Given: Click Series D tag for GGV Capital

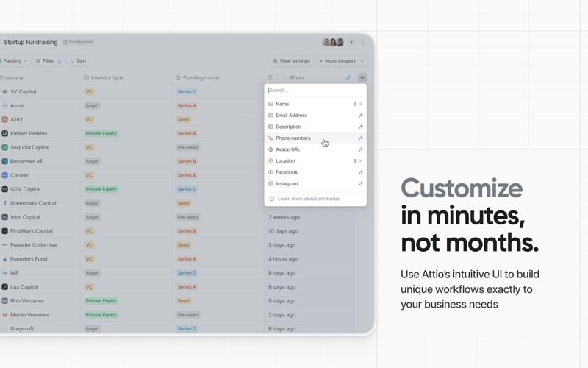Looking at the screenshot, I should click(x=187, y=189).
